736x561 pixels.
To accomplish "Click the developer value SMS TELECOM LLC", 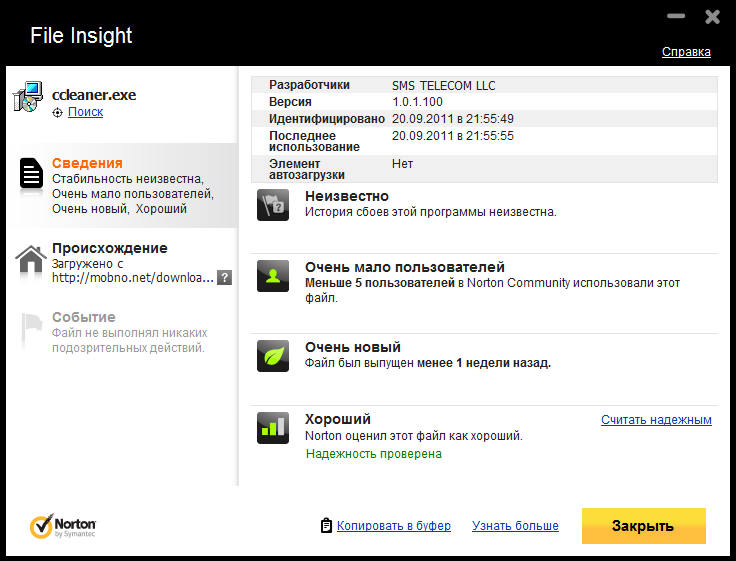I will (444, 85).
